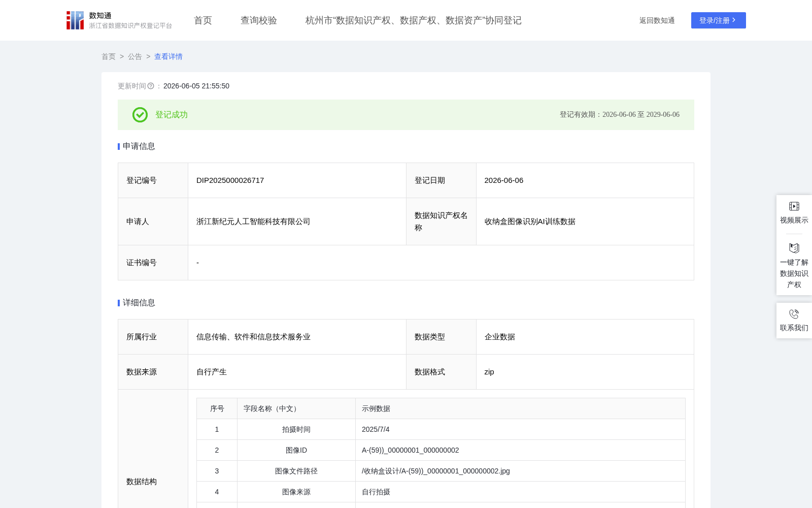Click the 证书编号 label cell
This screenshot has height=508, width=812.
[x=153, y=263]
